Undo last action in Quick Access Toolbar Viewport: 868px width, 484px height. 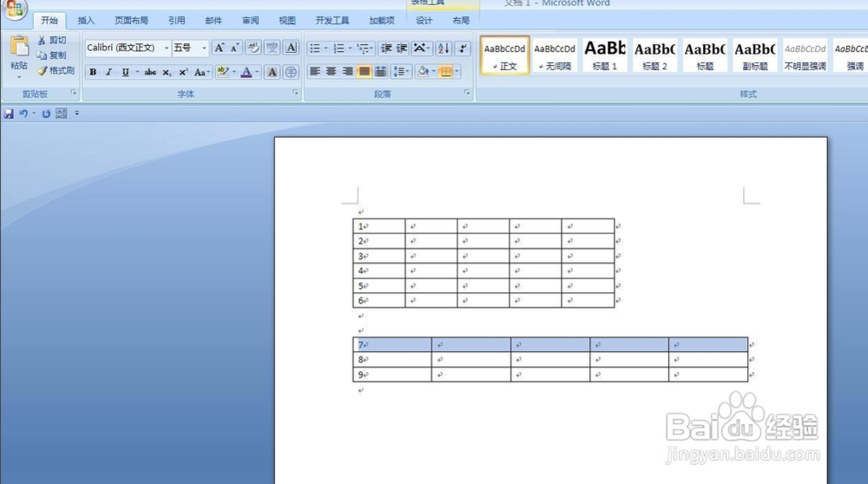(x=23, y=114)
